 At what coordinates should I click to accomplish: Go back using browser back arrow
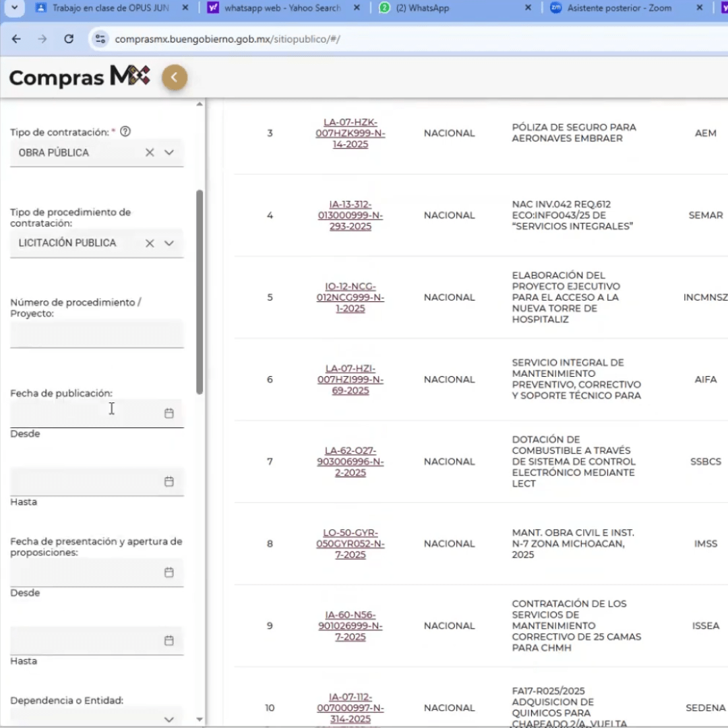pos(16,39)
